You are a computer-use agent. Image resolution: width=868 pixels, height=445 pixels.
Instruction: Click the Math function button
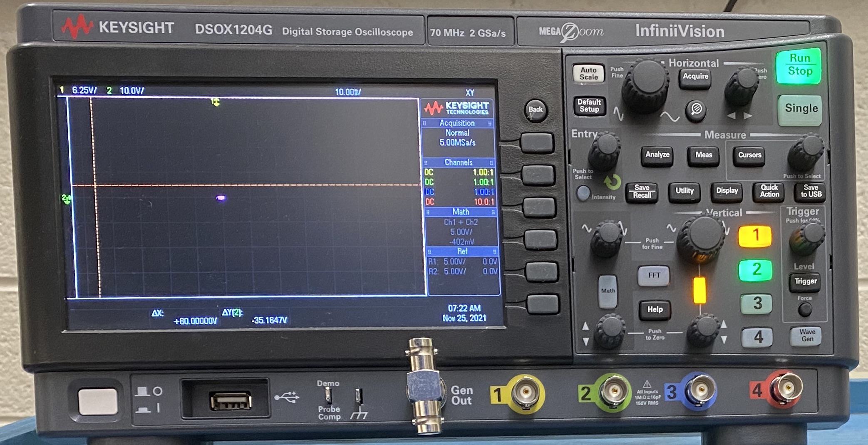tap(608, 291)
